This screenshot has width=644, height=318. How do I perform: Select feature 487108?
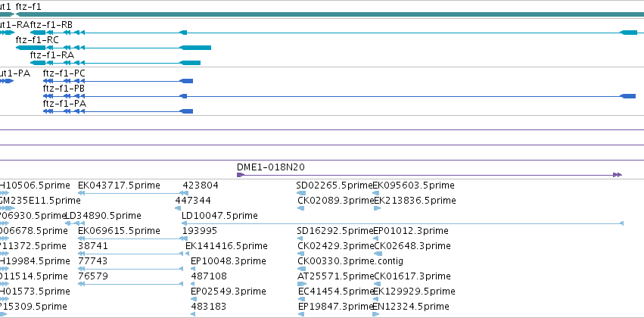tap(209, 276)
